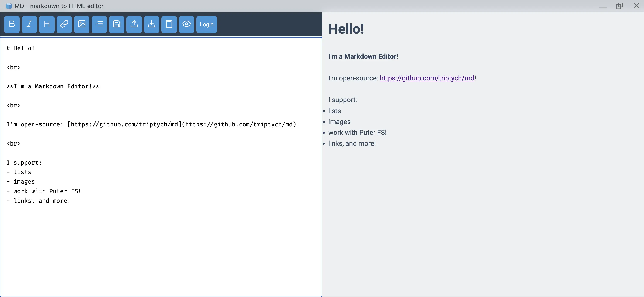Viewport: 644px width, 297px height.
Task: Click bold 'I'm a Markdown Editor!' in preview
Action: pyautogui.click(x=363, y=56)
